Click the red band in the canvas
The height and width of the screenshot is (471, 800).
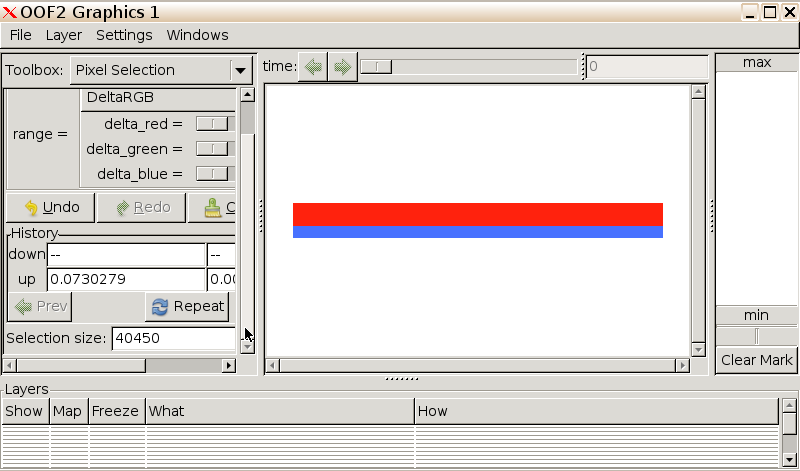(x=478, y=214)
